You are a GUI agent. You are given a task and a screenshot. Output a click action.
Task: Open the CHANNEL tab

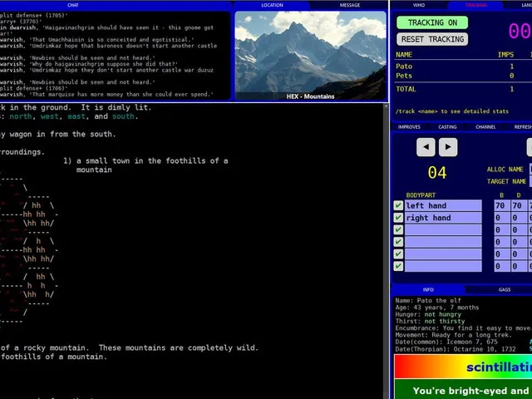(485, 127)
